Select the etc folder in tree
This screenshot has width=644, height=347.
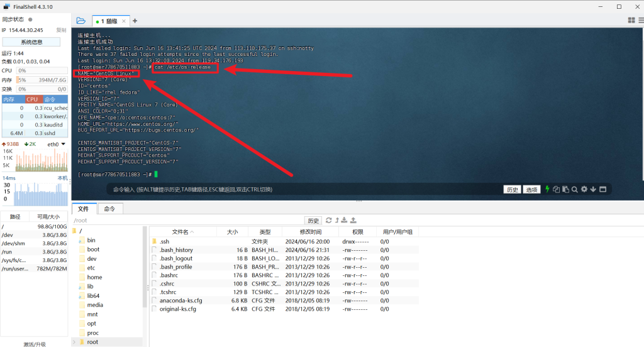coord(91,268)
